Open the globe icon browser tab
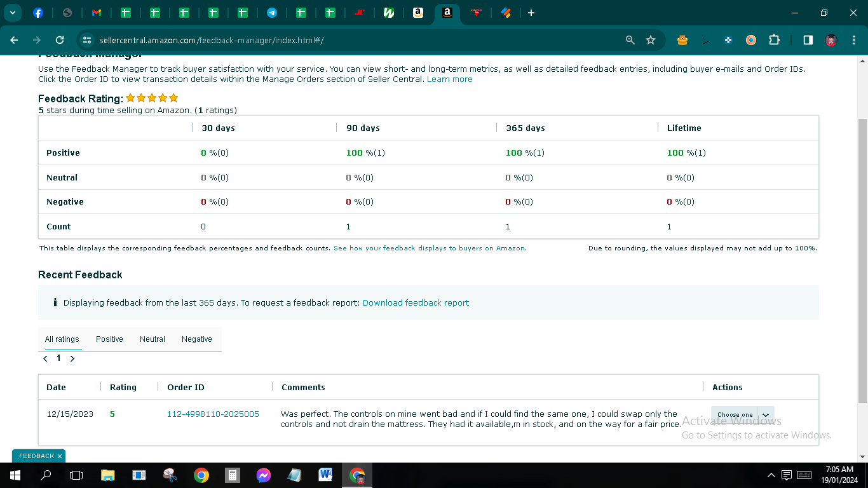This screenshot has width=868, height=488. 67,13
